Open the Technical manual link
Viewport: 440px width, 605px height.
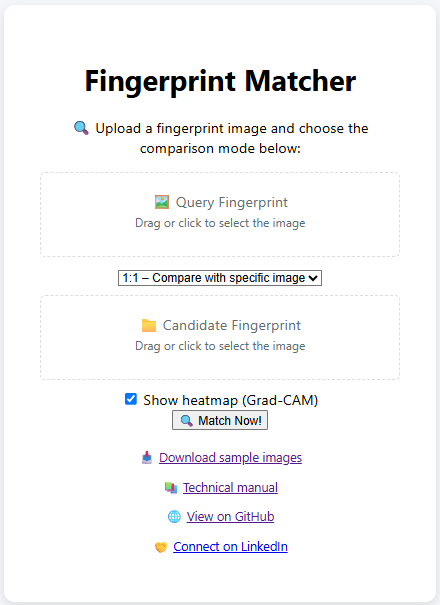230,488
